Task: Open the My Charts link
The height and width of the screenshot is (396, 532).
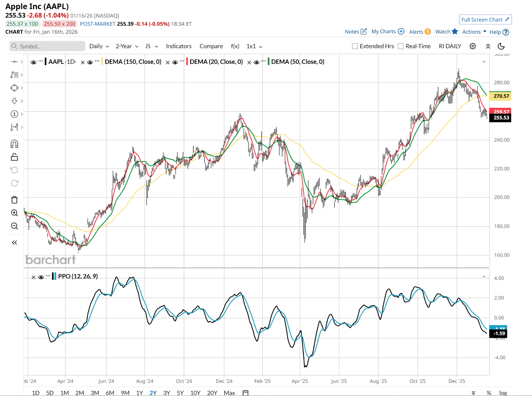Action: (387, 32)
